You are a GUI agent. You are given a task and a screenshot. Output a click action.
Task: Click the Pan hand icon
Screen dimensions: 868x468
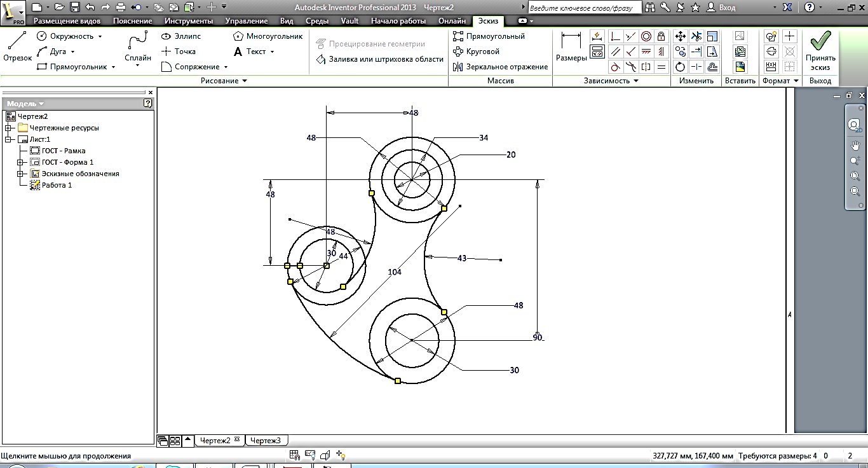tap(855, 144)
